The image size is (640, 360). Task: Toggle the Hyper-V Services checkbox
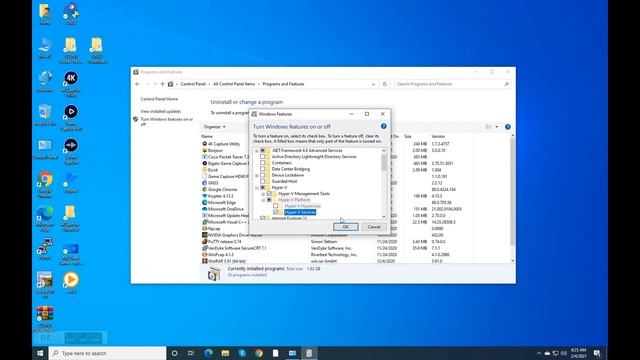click(x=276, y=212)
